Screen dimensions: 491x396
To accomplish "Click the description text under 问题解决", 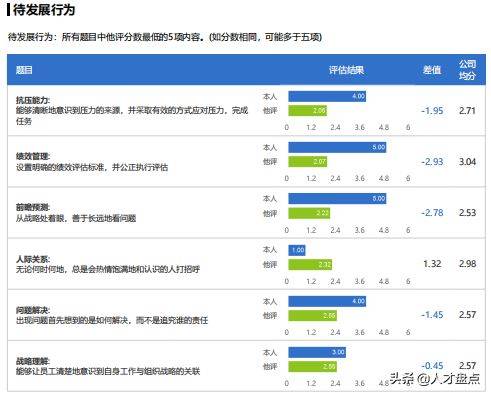I will click(x=112, y=321).
